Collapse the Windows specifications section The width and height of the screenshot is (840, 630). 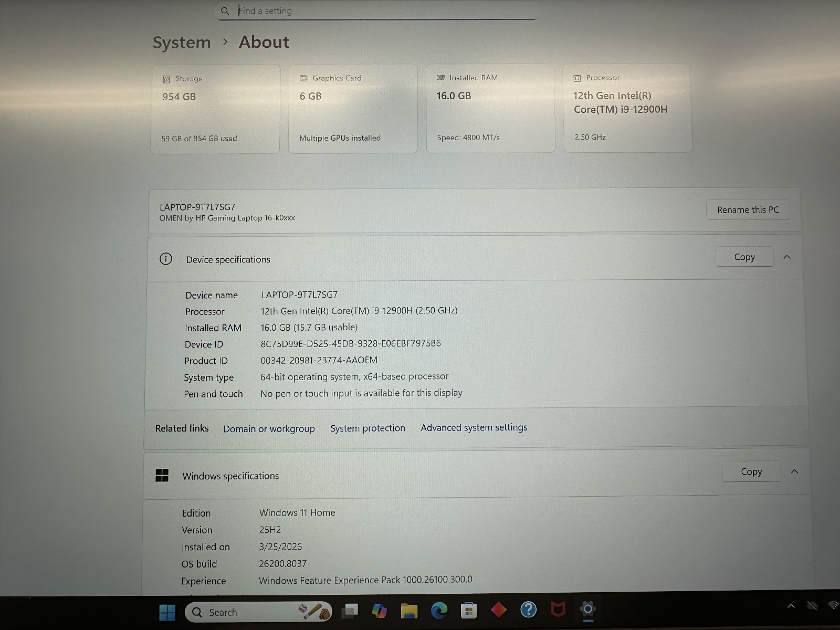point(795,471)
